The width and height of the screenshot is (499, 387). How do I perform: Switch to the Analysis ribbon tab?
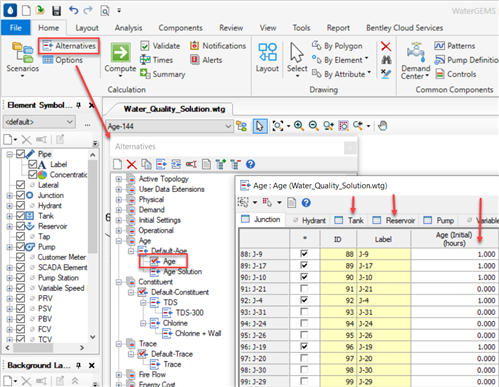128,28
